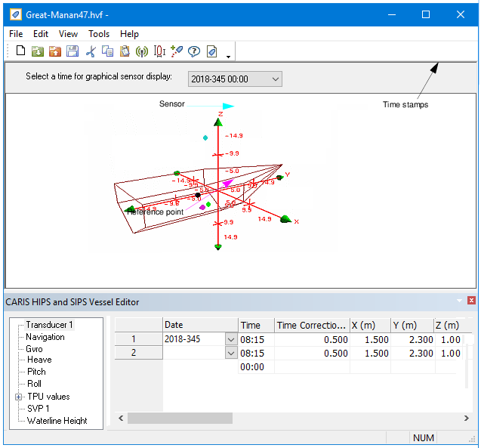Click right arrow of the table's horizontal scrollbar
The width and height of the screenshot is (481, 448).
tap(466, 418)
